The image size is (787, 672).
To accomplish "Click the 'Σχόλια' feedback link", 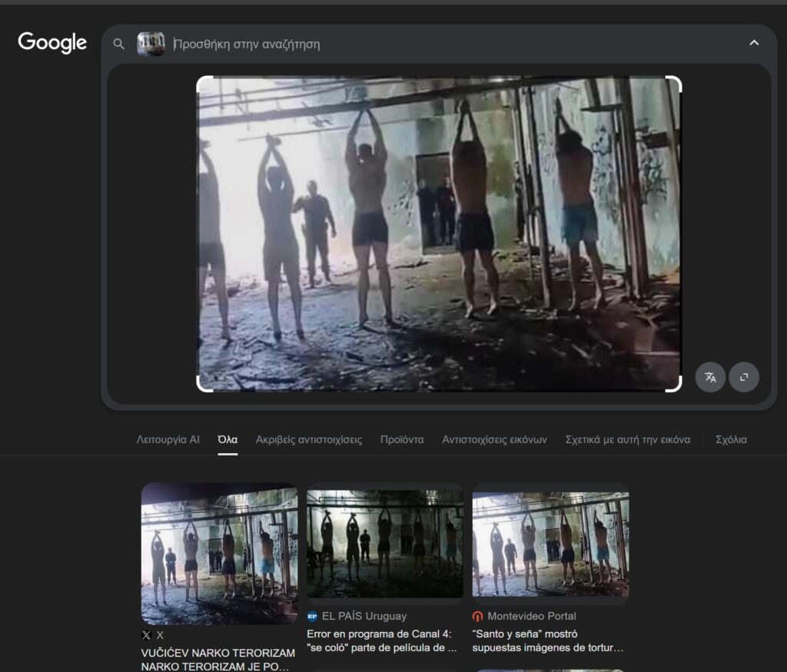I will 731,440.
